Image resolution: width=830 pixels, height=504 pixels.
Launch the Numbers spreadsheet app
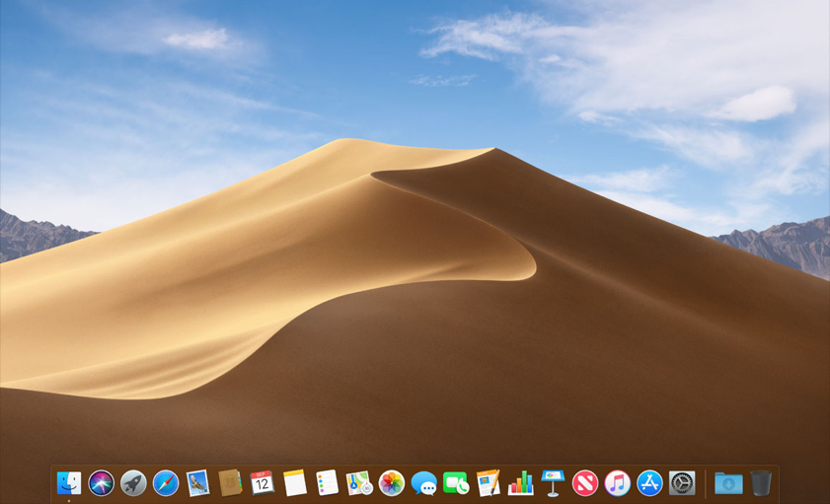(x=521, y=482)
